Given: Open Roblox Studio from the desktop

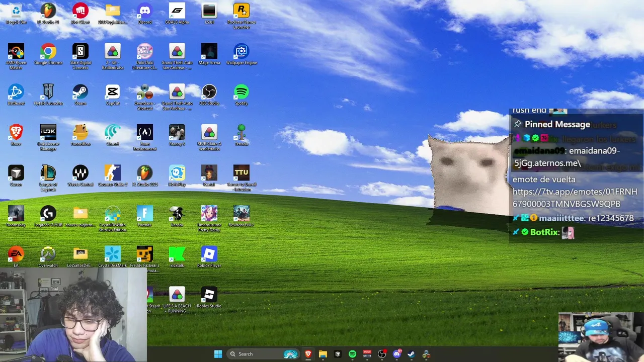Looking at the screenshot, I should tap(209, 298).
